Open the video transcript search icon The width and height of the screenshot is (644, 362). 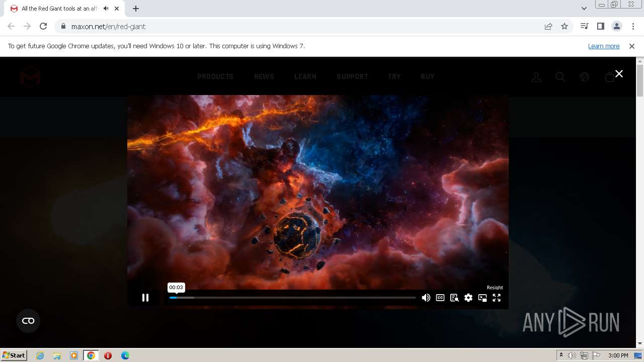[x=454, y=298]
